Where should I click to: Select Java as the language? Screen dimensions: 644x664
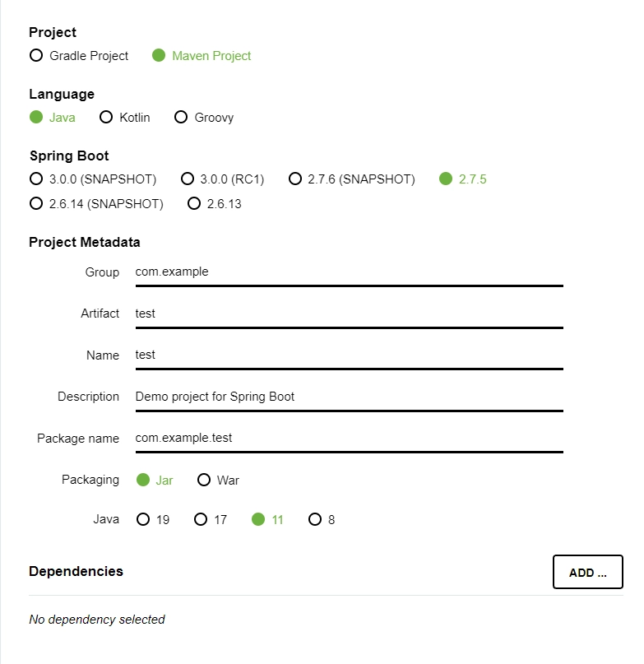pos(36,117)
